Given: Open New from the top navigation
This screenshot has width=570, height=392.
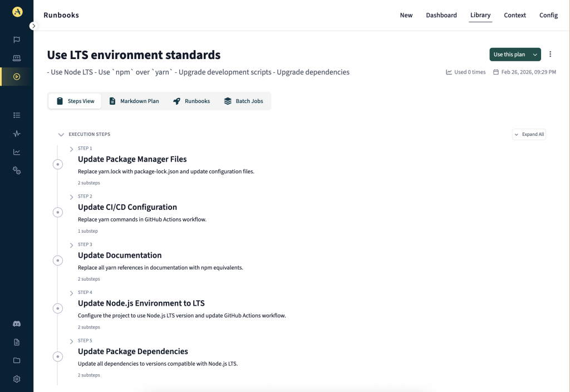Looking at the screenshot, I should (x=406, y=15).
